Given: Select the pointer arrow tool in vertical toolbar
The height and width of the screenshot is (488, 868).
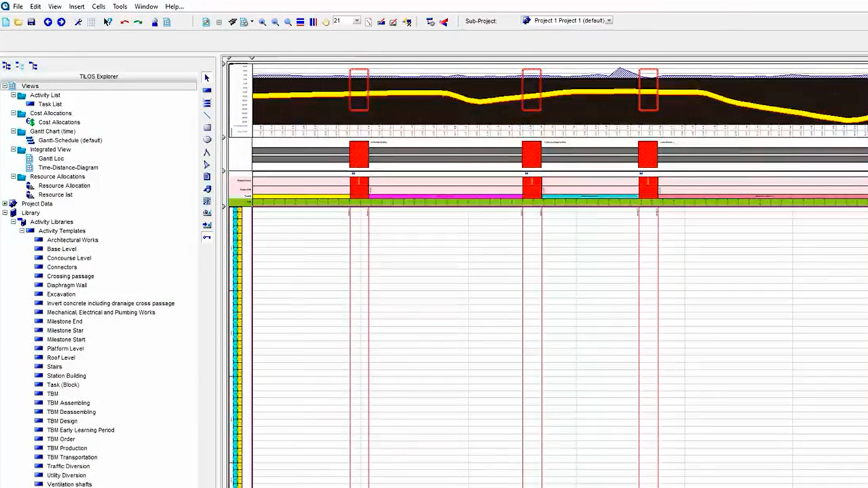Looking at the screenshot, I should click(x=208, y=78).
